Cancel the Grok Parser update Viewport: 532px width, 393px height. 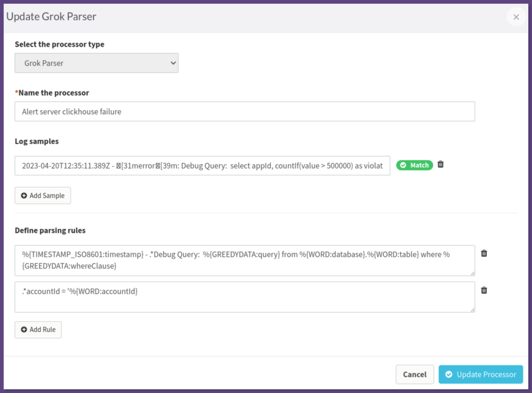coord(415,374)
